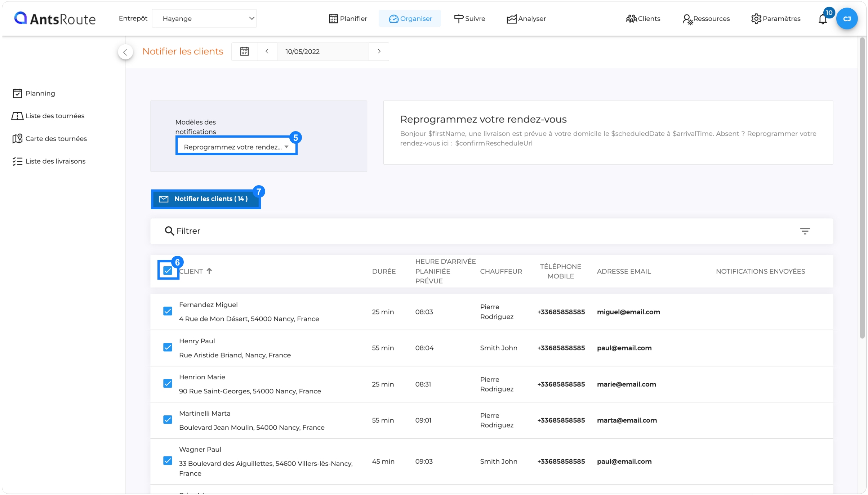The image size is (868, 495).
Task: Click Notifier les clients (14) button
Action: point(206,199)
